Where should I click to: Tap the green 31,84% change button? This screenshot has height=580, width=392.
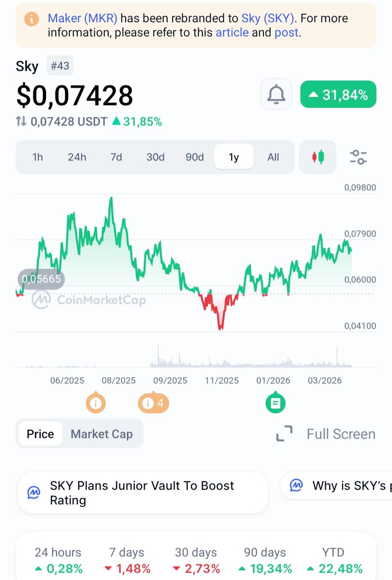coord(338,95)
